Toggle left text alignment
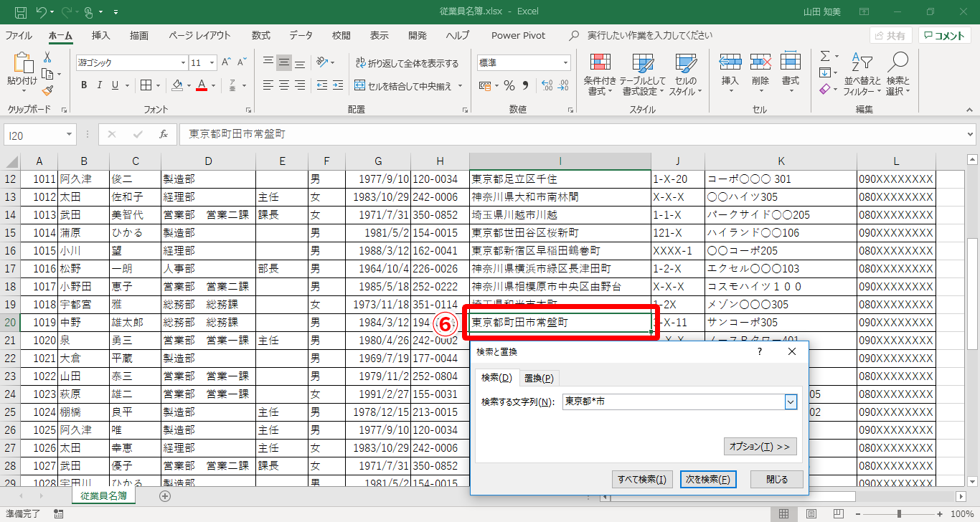This screenshot has width=980, height=522. click(x=268, y=85)
